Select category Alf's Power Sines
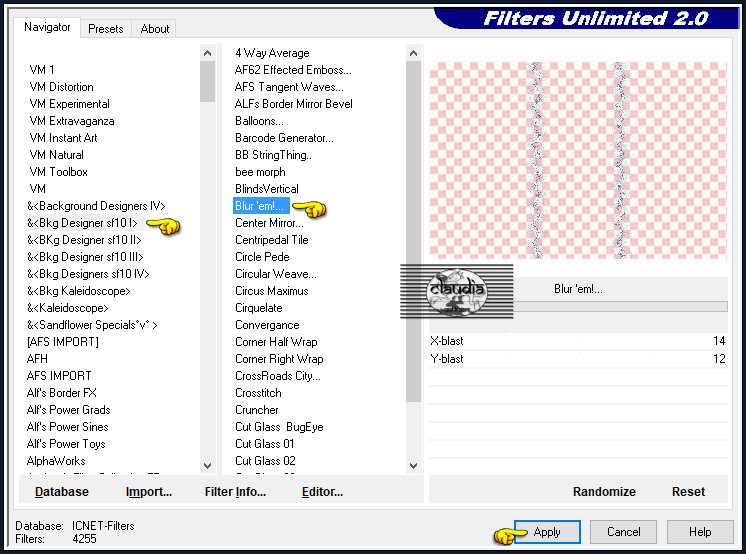The height and width of the screenshot is (554, 746). [x=68, y=427]
